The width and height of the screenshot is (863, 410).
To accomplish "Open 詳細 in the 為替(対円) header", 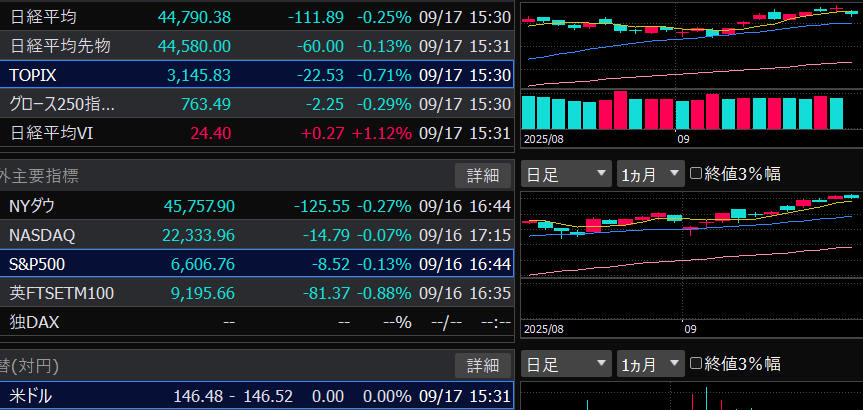I will pyautogui.click(x=482, y=365).
